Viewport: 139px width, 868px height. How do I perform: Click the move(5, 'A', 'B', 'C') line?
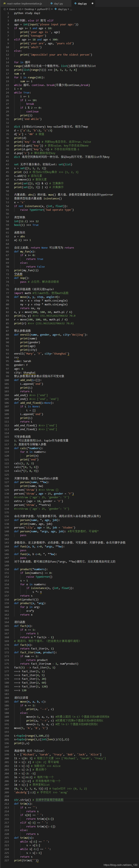tap(31, 728)
